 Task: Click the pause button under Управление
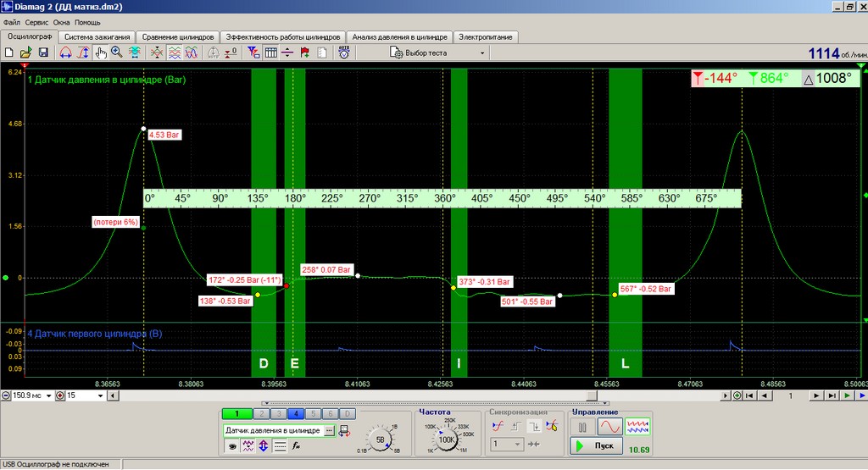[x=582, y=427]
